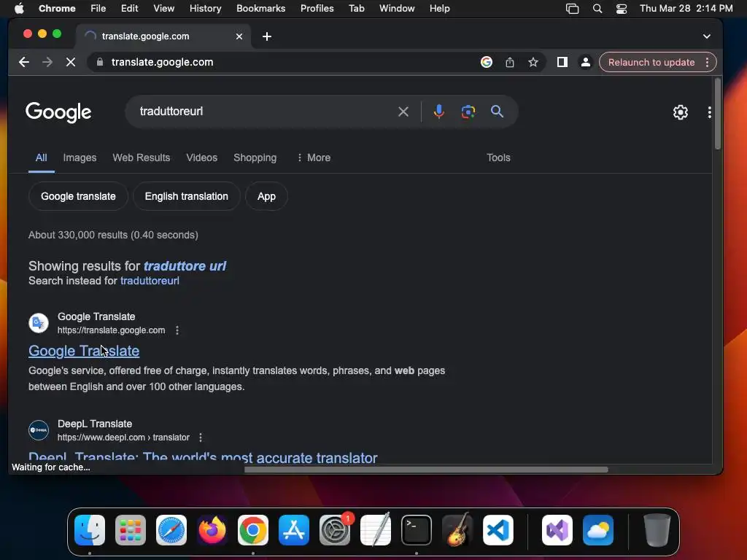Open options dots beside translate.google.com result
Screen dimensions: 747x560
(177, 330)
